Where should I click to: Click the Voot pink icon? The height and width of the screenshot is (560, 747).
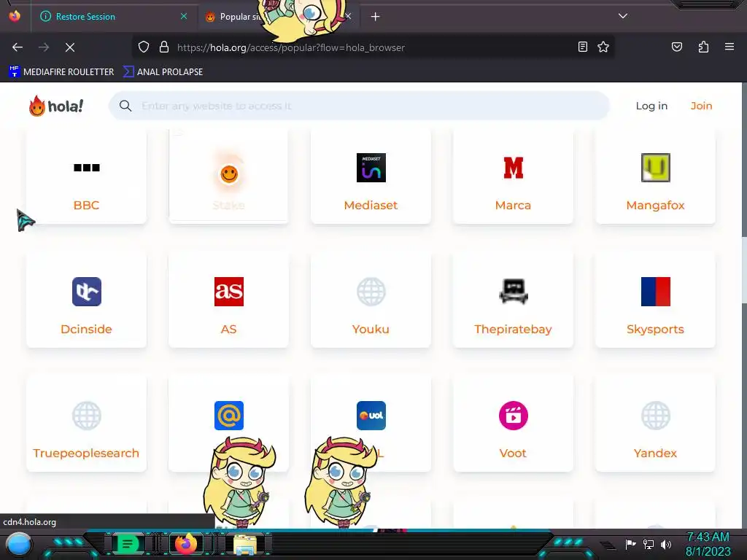(x=513, y=416)
